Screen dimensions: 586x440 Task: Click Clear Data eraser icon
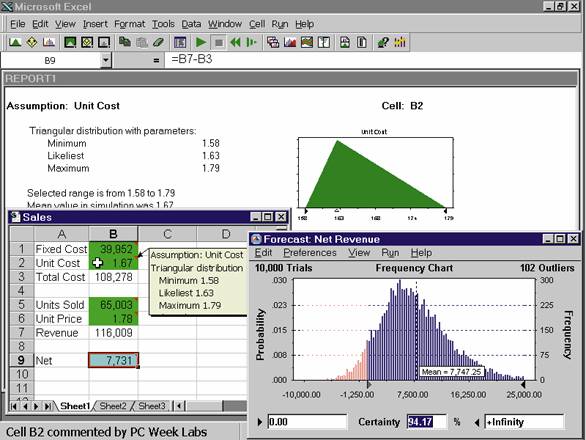158,42
